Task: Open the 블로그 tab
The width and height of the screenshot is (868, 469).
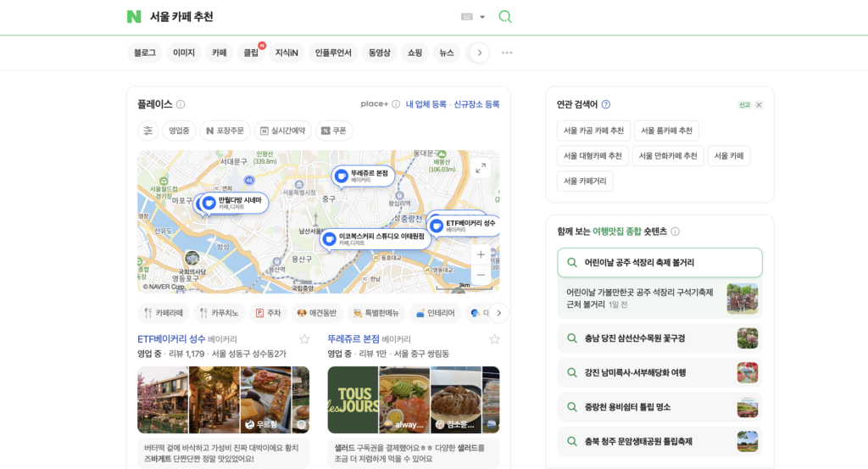Action: (145, 53)
